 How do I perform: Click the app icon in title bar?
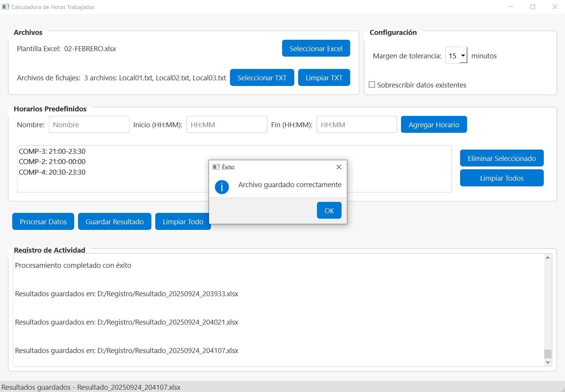[x=5, y=7]
